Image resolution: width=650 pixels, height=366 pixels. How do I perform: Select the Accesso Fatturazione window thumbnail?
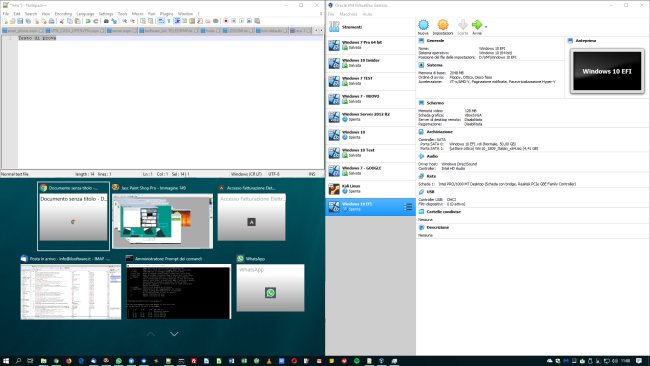[252, 212]
